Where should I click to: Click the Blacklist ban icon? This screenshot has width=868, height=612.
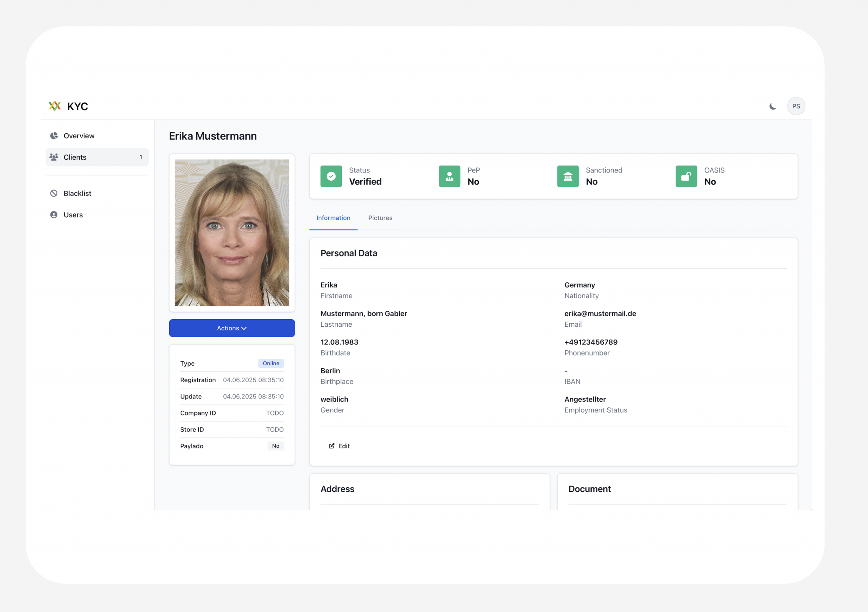click(x=54, y=193)
